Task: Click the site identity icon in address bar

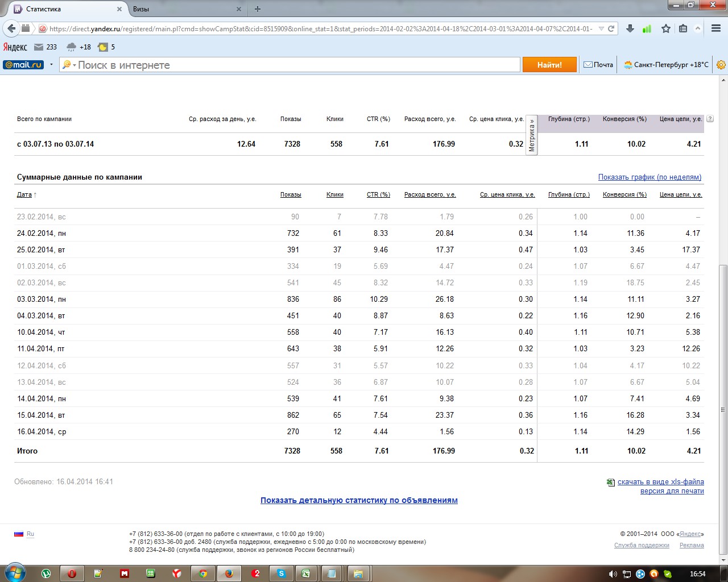Action: 43,28
